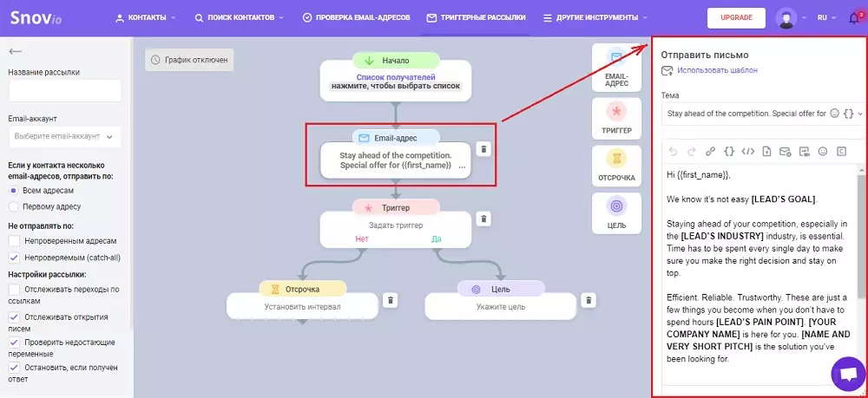
Task: Expand the RU language selector
Action: 826,17
